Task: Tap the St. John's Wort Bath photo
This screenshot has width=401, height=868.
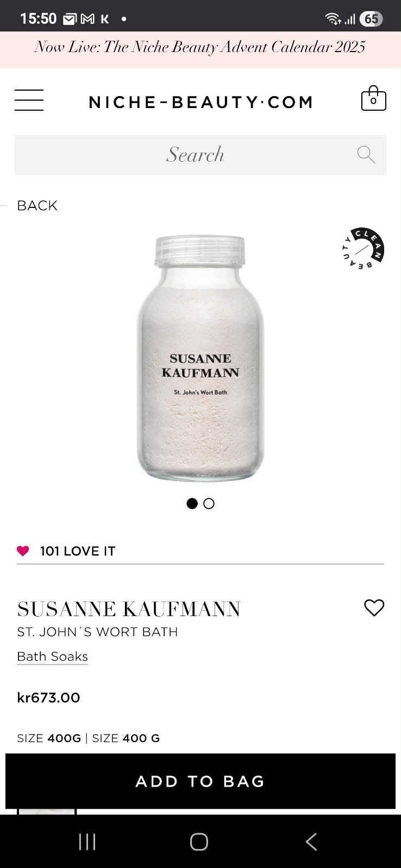Action: pos(200,358)
